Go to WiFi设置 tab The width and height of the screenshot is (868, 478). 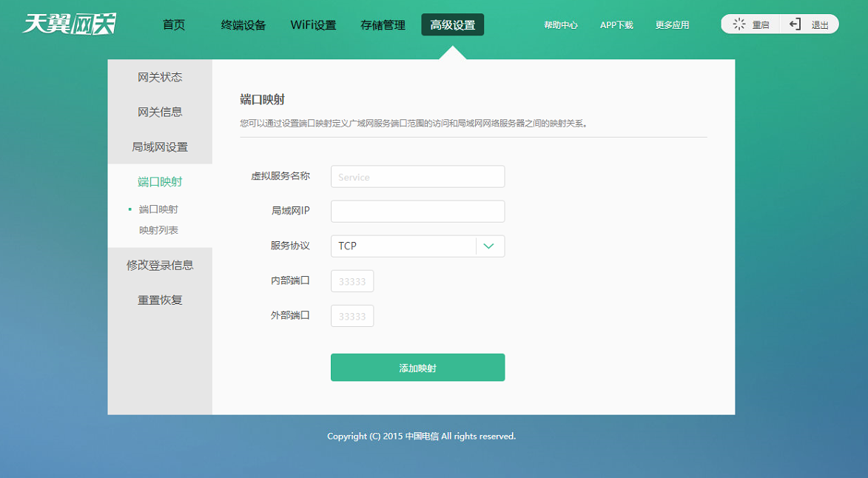coord(313,25)
